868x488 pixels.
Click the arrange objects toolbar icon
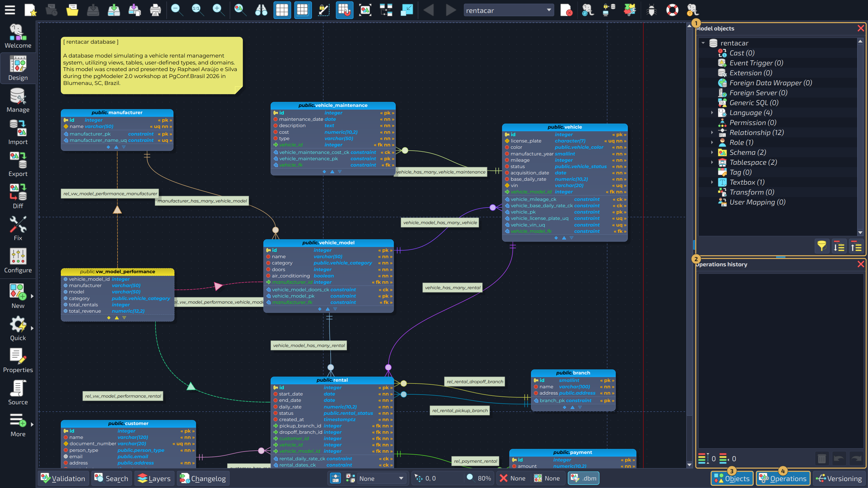pyautogui.click(x=386, y=10)
